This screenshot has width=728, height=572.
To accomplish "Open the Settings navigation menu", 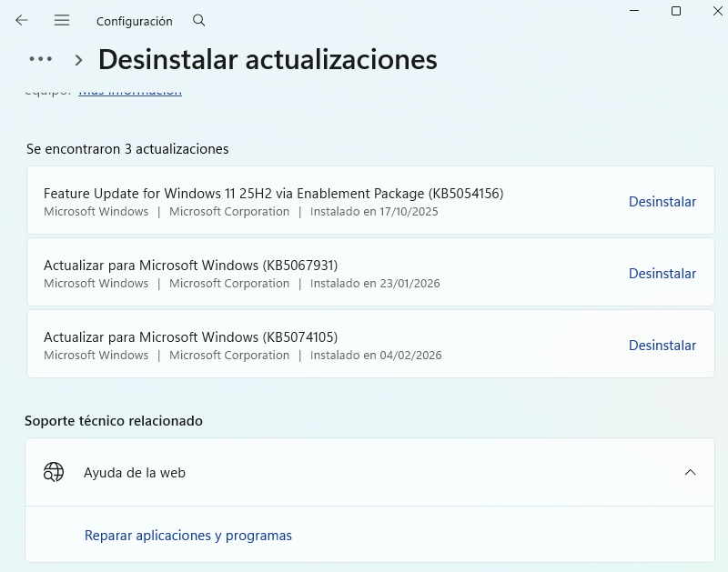I will [62, 21].
